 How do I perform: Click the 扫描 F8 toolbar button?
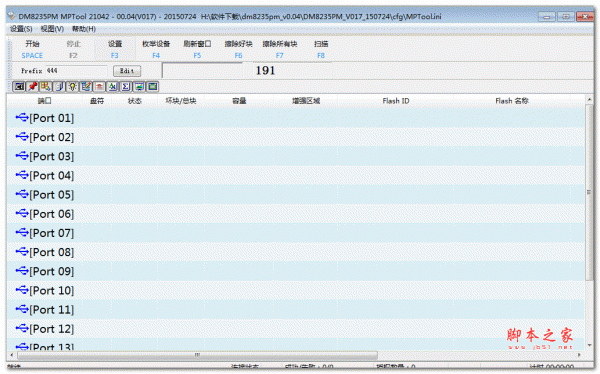tap(321, 49)
